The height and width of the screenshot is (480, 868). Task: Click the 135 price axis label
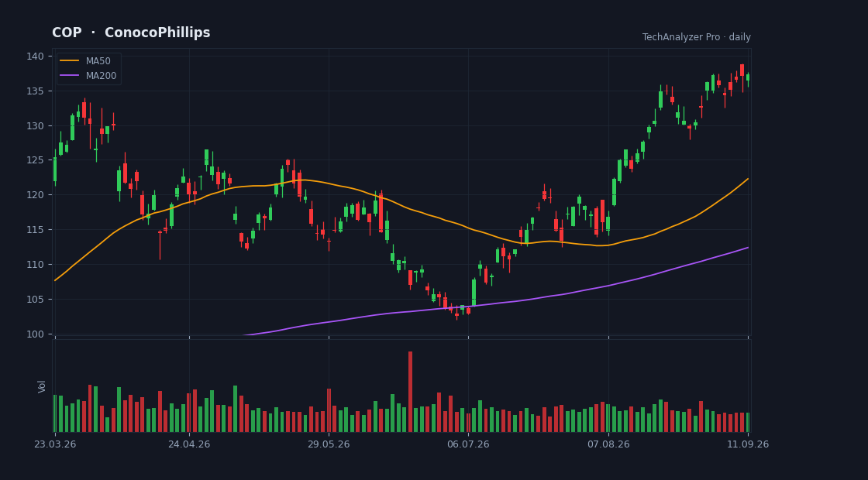[35, 91]
